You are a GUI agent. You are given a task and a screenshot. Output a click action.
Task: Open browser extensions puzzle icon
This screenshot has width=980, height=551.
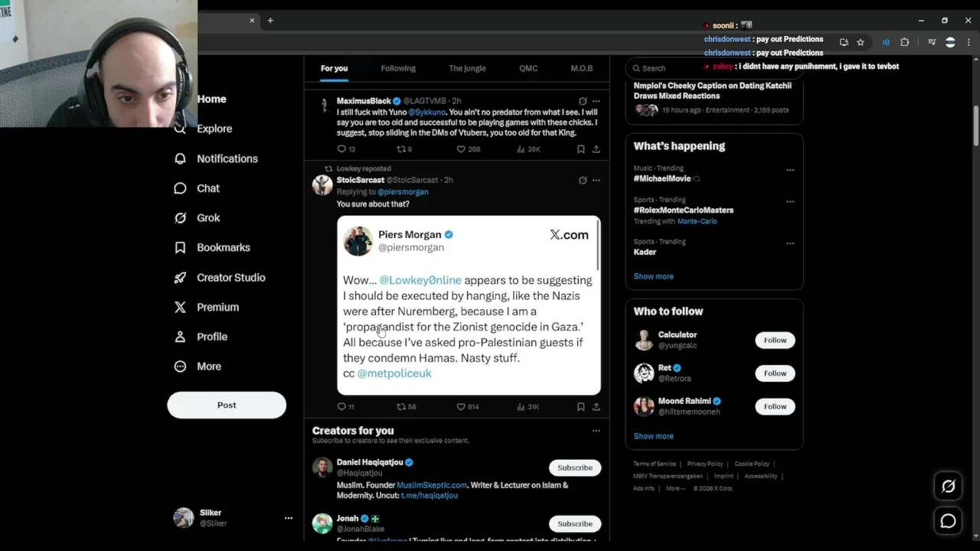905,42
